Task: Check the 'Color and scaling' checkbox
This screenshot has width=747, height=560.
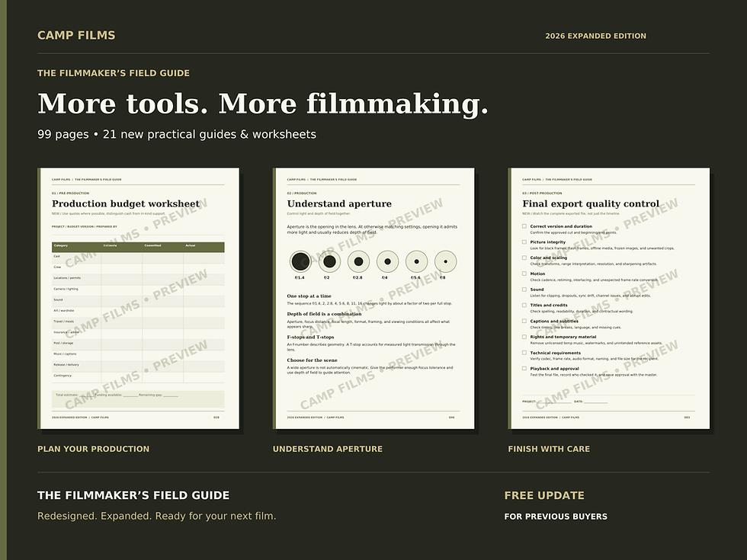Action: [524, 258]
